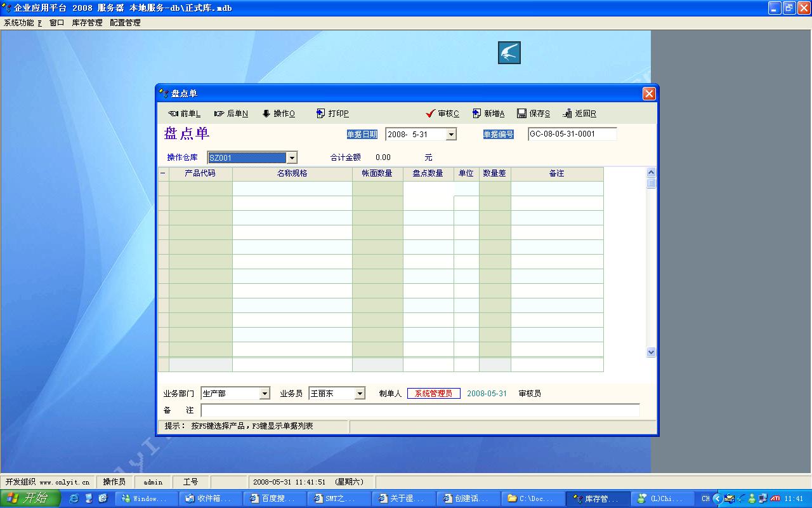
Task: Approve the document using 审核 checkmark
Action: 442,114
